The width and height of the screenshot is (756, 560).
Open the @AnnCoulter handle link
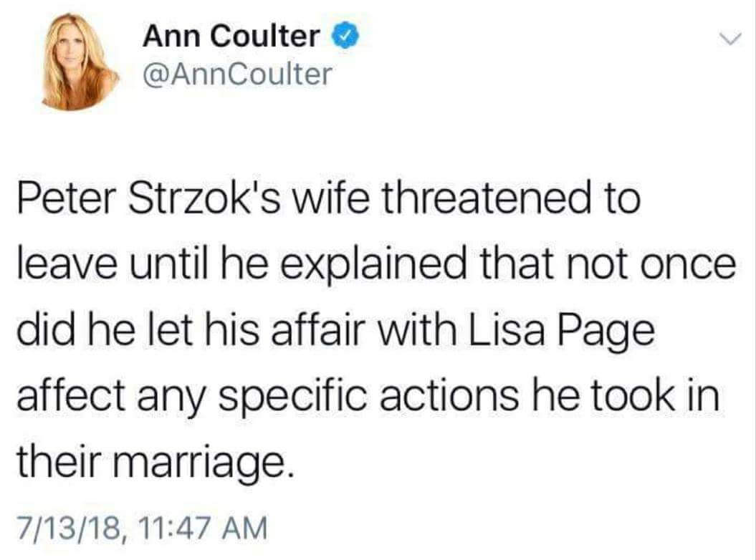click(238, 73)
